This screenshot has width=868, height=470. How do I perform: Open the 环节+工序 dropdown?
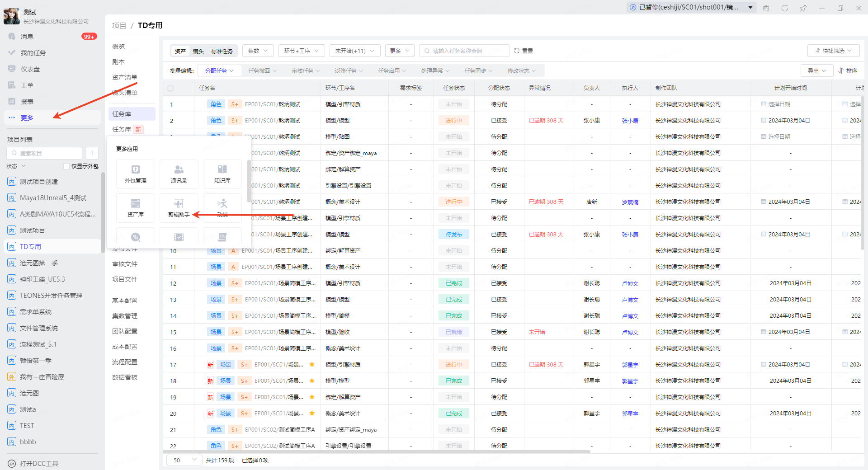click(301, 51)
